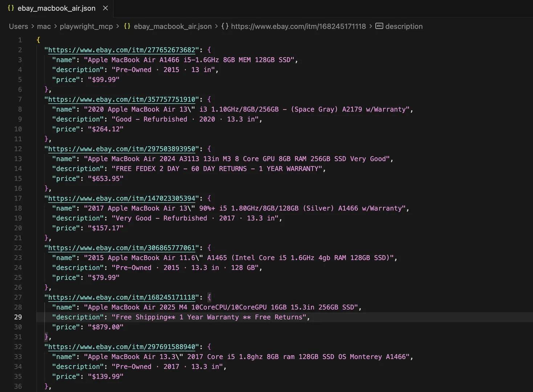
Task: Close the ebay_macbook_air.json tab
Action: 105,8
